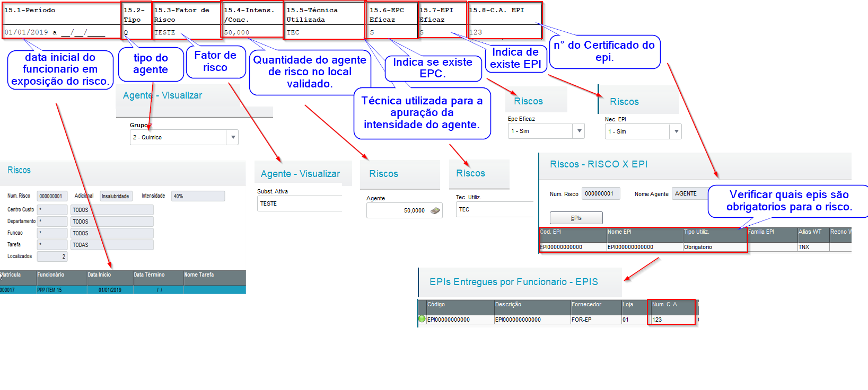The height and width of the screenshot is (390, 868).
Task: Click the Tarefa TODAS field
Action: (112, 245)
